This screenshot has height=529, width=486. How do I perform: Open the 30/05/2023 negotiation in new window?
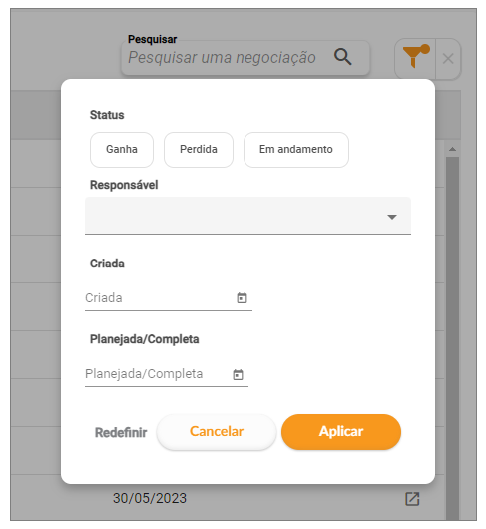412,499
